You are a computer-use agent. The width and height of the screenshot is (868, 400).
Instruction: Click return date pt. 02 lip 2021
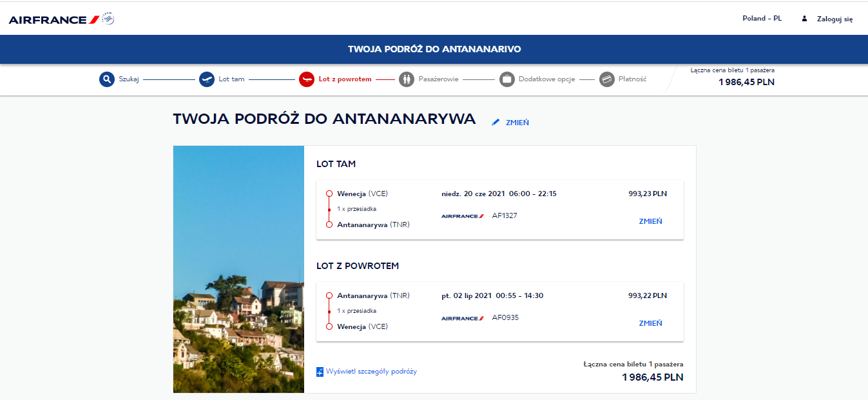click(467, 295)
